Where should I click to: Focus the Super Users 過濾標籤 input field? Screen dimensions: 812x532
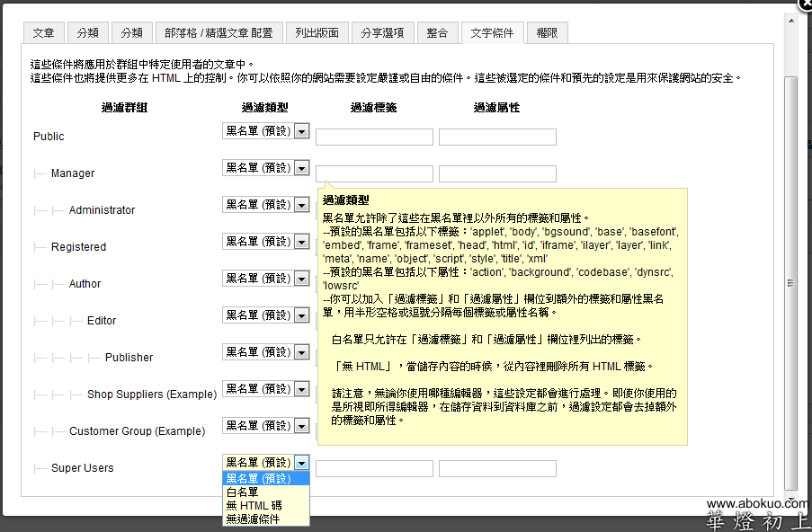[x=374, y=468]
